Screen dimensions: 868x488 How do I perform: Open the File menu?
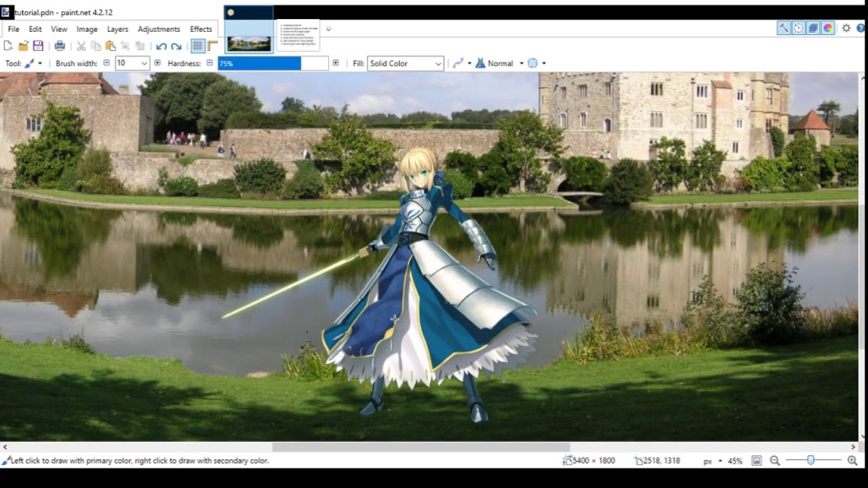pyautogui.click(x=14, y=29)
